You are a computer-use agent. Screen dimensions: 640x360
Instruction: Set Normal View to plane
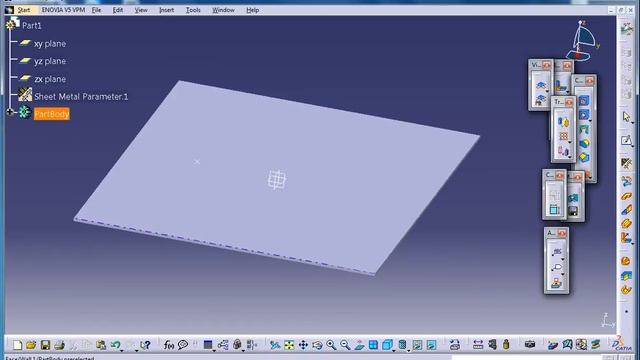click(x=359, y=345)
